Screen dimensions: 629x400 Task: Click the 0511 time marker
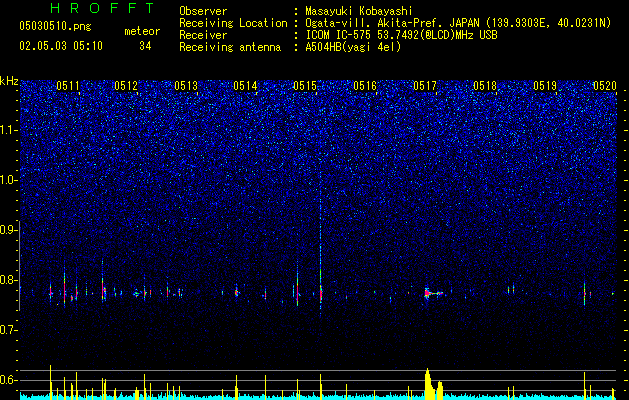point(68,86)
